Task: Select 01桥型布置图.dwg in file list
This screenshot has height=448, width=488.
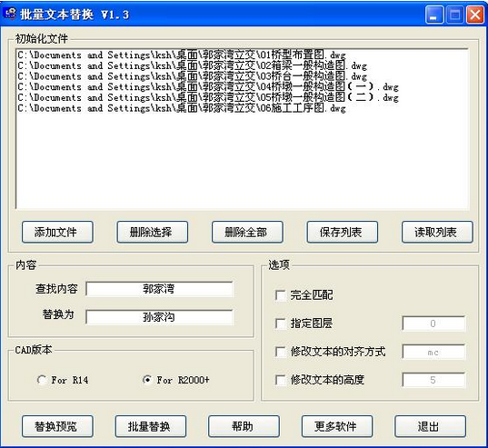Action: [182, 55]
